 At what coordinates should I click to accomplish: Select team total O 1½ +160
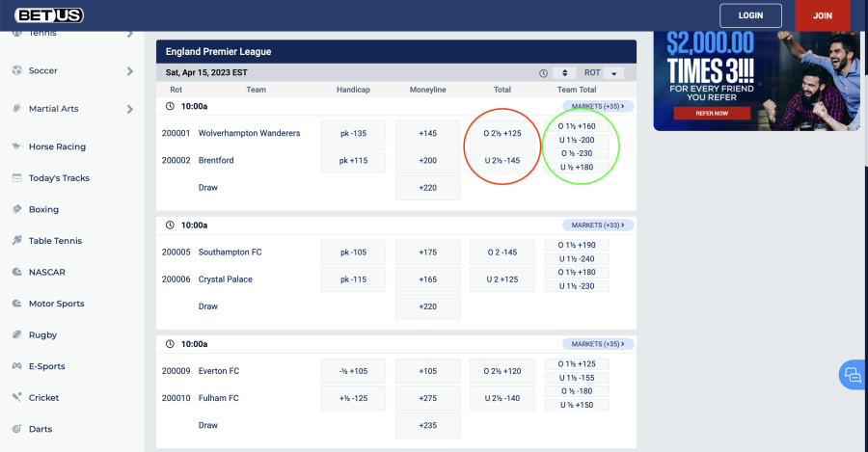(577, 126)
